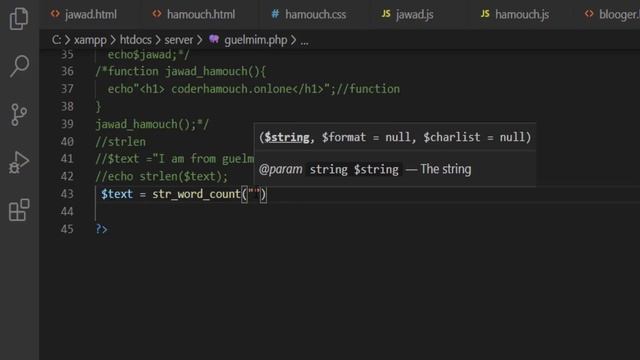This screenshot has height=360, width=640.
Task: Place cursor inside str_word_count quotes
Action: click(254, 194)
